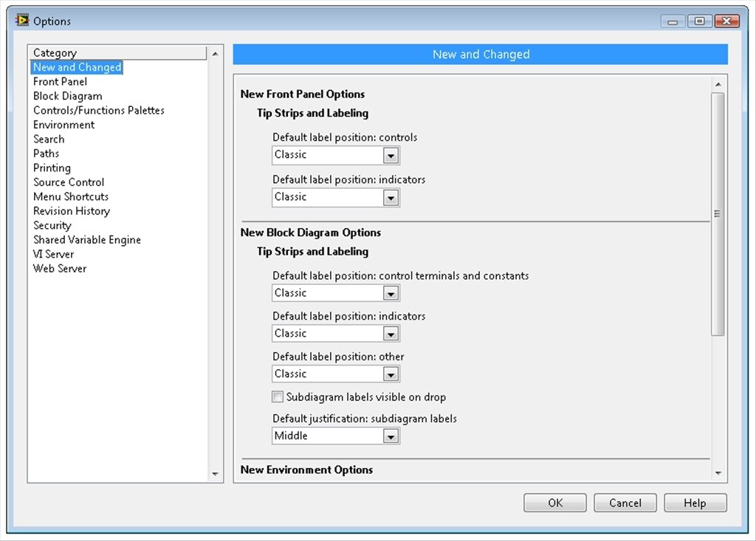
Task: Open Controls/Functions Palettes category
Action: 99,111
